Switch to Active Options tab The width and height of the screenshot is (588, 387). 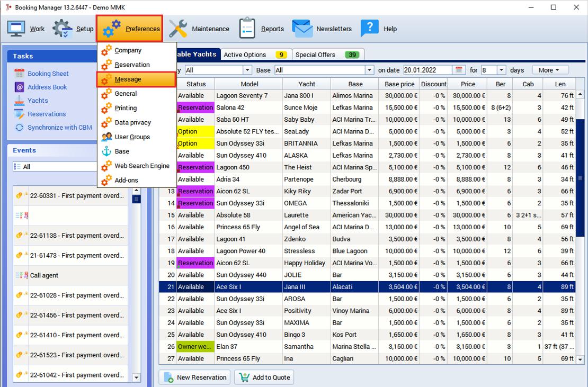pyautogui.click(x=255, y=55)
